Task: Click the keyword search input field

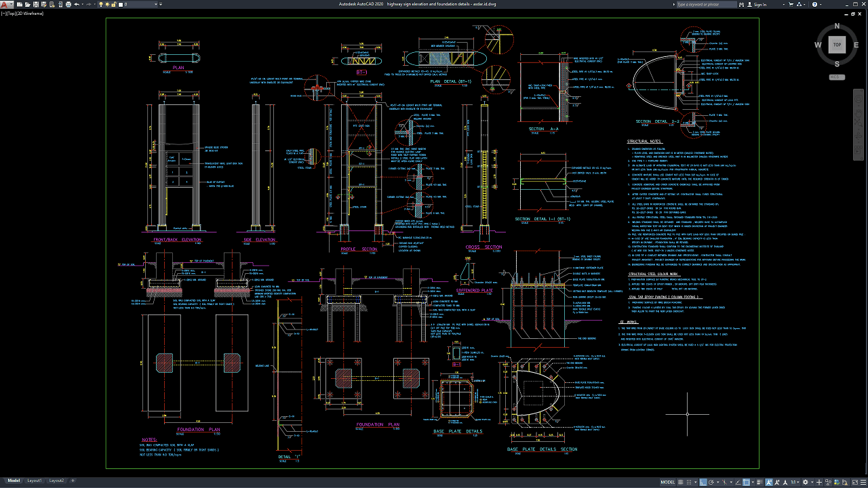Action: coord(707,4)
